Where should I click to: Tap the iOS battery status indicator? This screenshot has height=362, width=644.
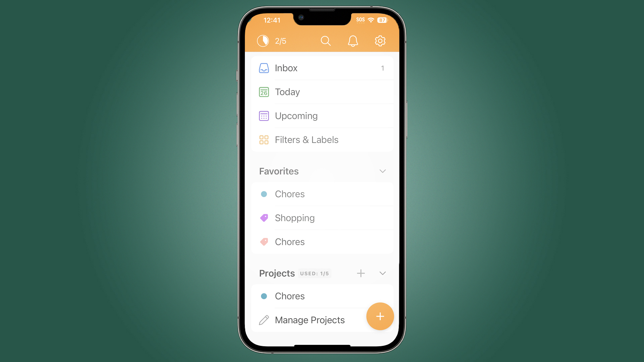pyautogui.click(x=382, y=20)
